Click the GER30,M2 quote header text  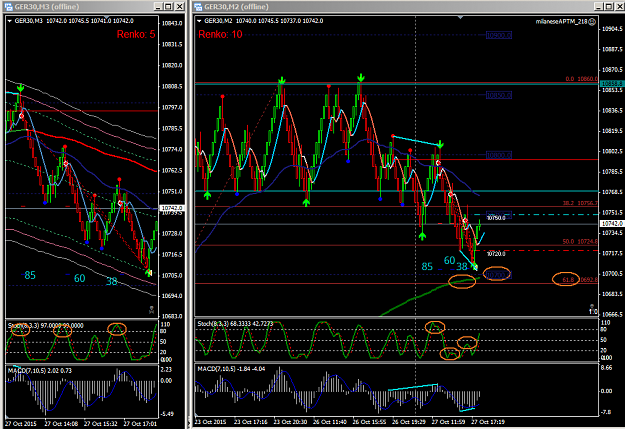[x=264, y=21]
